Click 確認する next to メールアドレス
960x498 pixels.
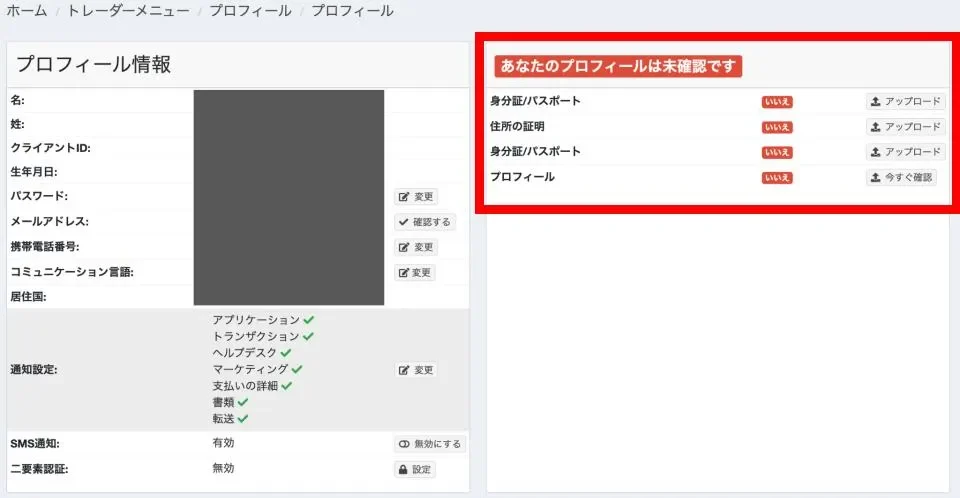point(424,222)
